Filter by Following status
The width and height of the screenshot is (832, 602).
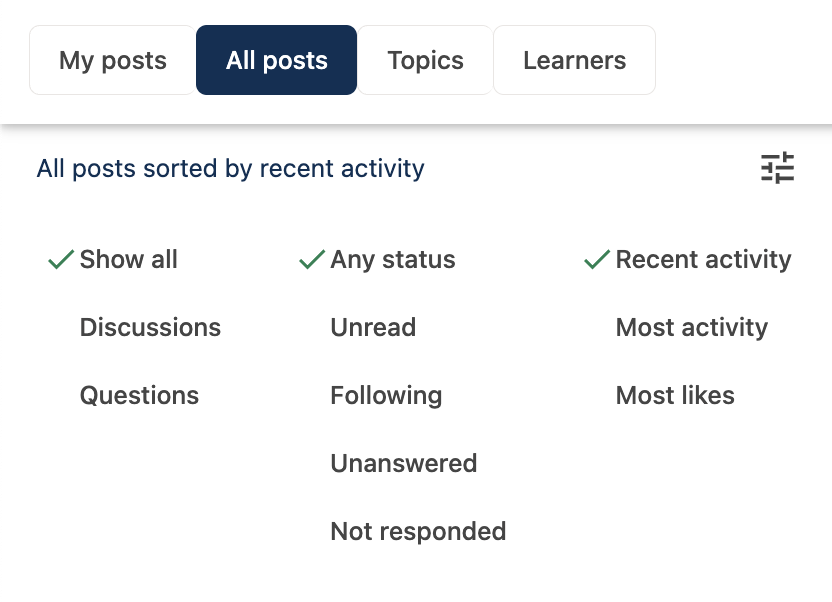(x=386, y=396)
